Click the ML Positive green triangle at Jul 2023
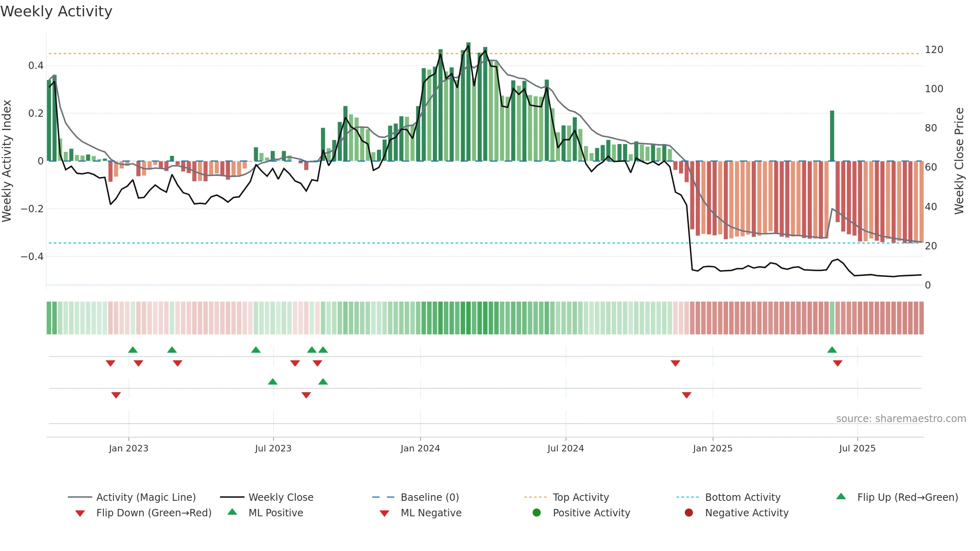Screen dimensions: 980x551 [273, 382]
